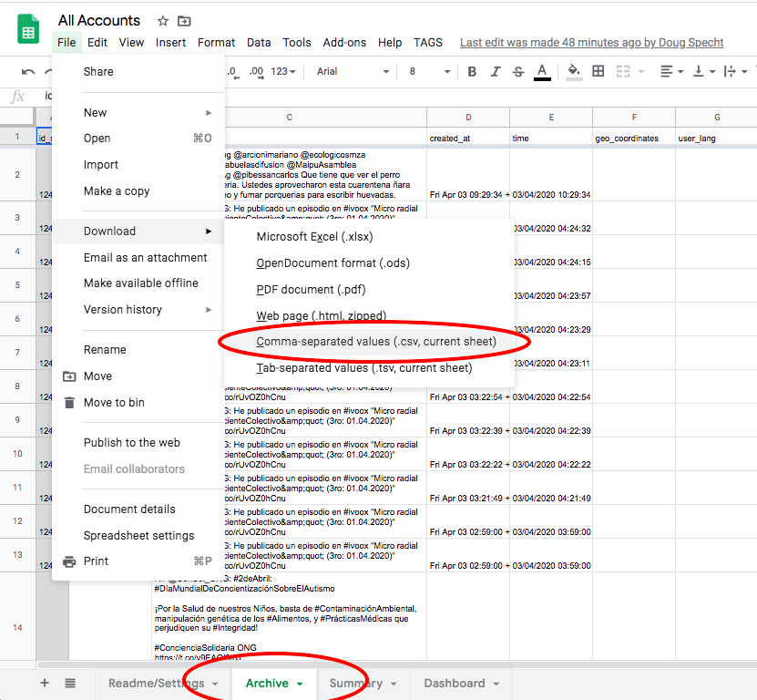Viewport: 757px width, 700px height.
Task: Open the Insert menu
Action: tap(171, 43)
